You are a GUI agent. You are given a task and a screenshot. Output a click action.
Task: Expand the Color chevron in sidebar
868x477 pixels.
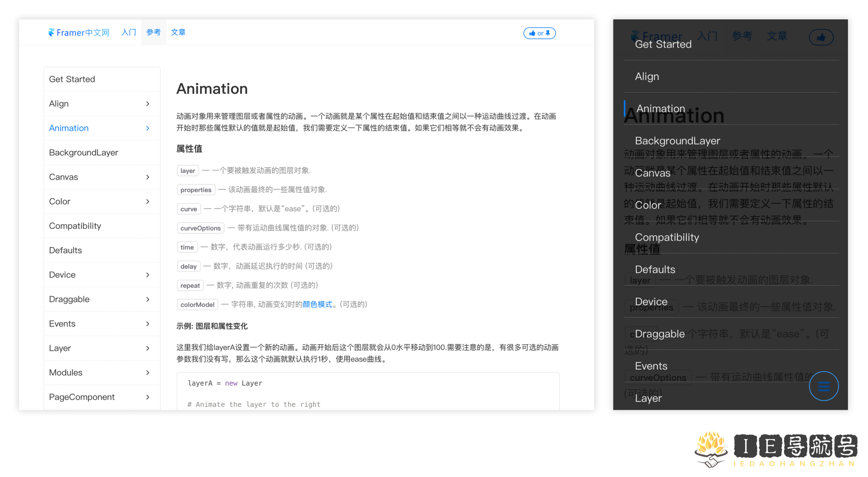[147, 202]
